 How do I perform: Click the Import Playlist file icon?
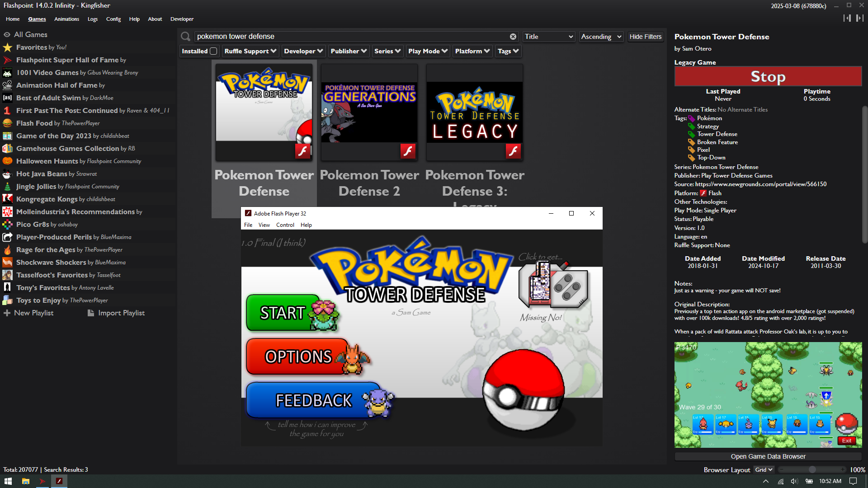[x=91, y=313]
